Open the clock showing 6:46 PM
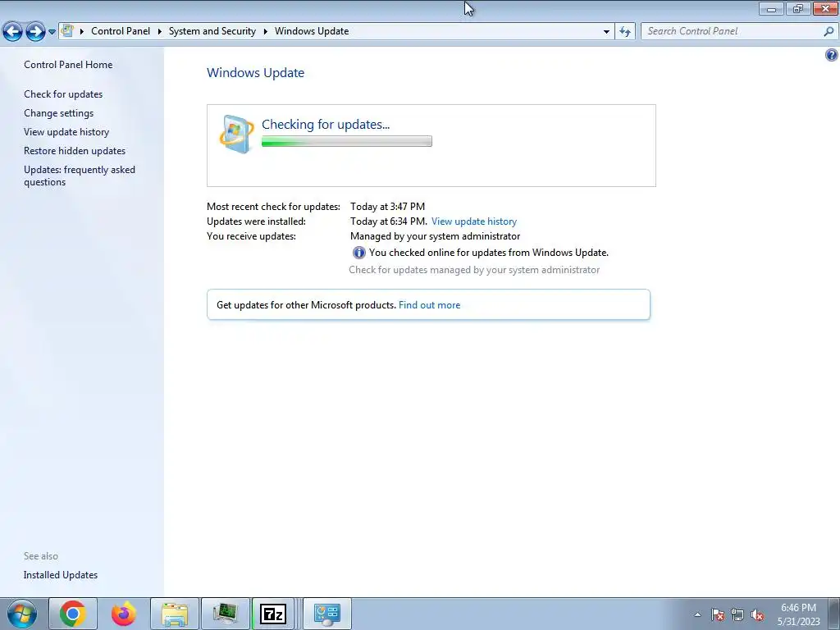Screen dimensions: 840x630 click(x=799, y=614)
